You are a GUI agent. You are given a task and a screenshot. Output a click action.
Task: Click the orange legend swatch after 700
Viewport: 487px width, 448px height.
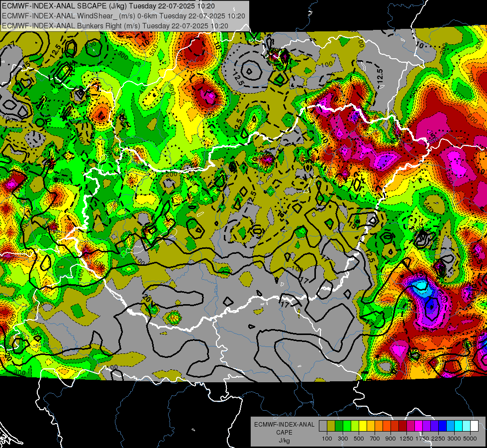379,426
